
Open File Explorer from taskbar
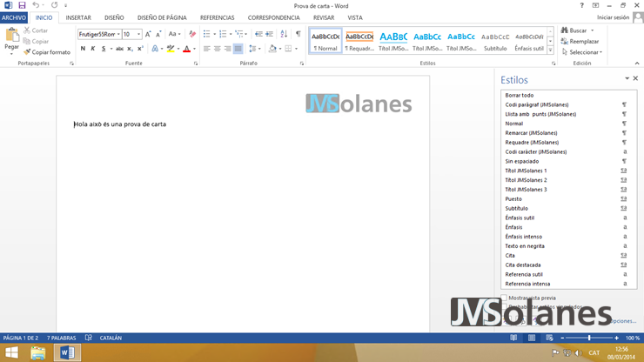pos(37,352)
